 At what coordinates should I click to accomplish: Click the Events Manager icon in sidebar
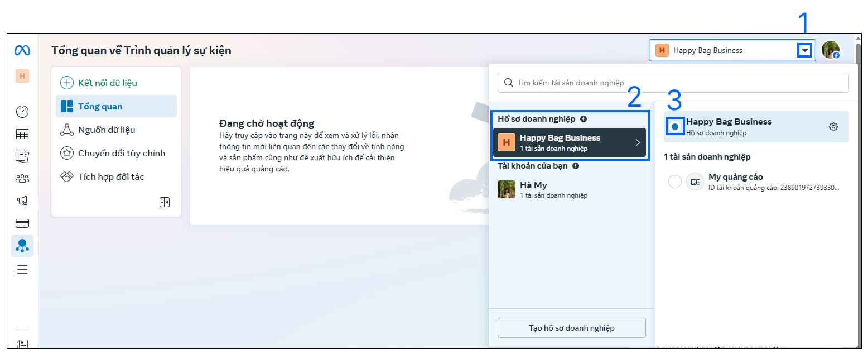(22, 246)
